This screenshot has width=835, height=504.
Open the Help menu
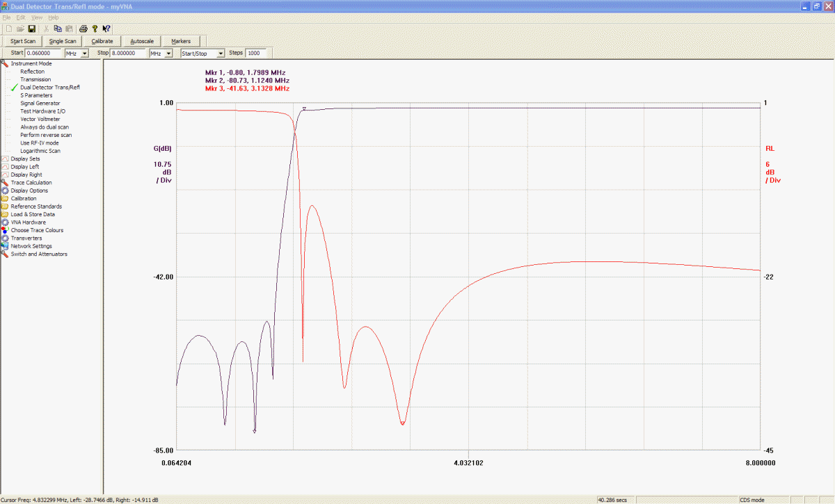pyautogui.click(x=54, y=17)
